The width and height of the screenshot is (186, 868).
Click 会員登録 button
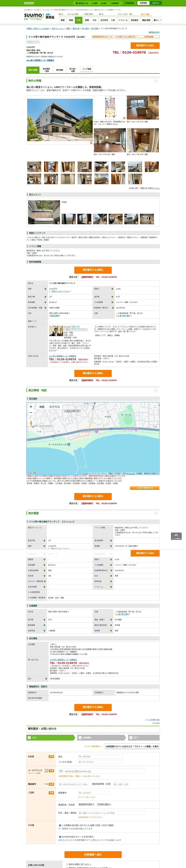point(143,3)
